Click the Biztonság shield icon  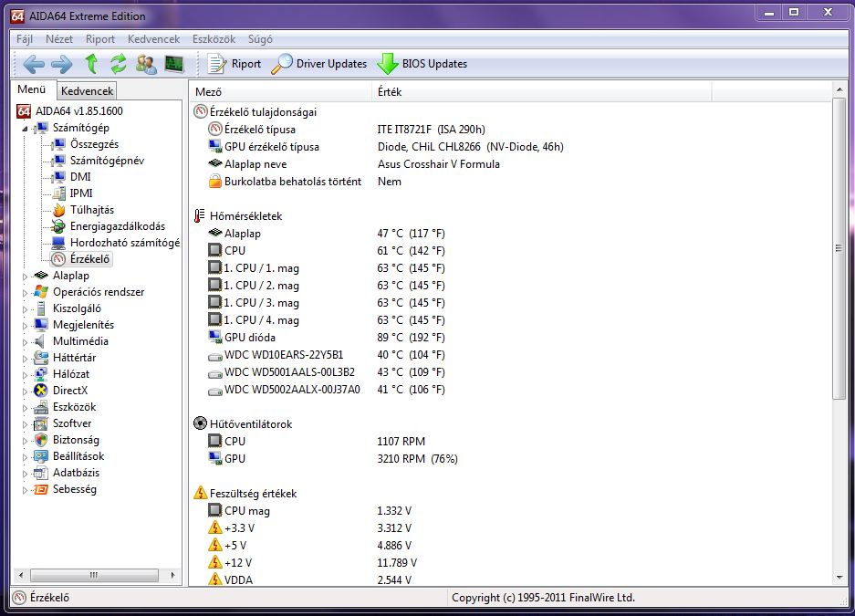(x=40, y=440)
